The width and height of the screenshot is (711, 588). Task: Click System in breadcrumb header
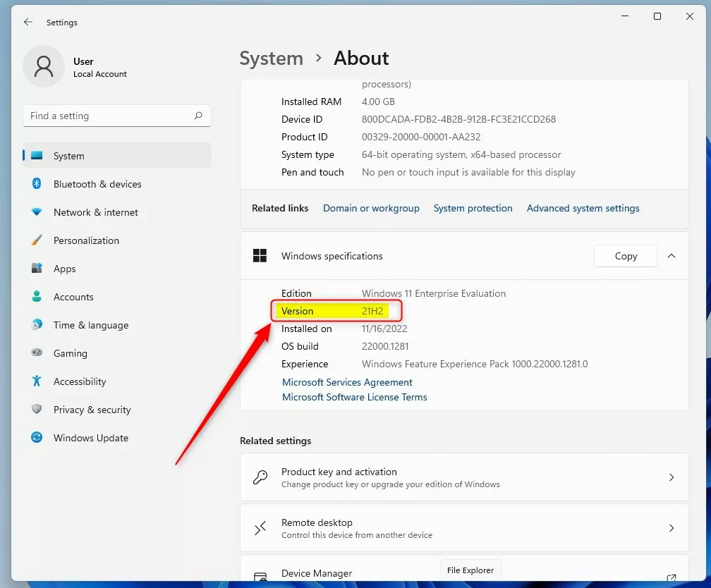(271, 58)
